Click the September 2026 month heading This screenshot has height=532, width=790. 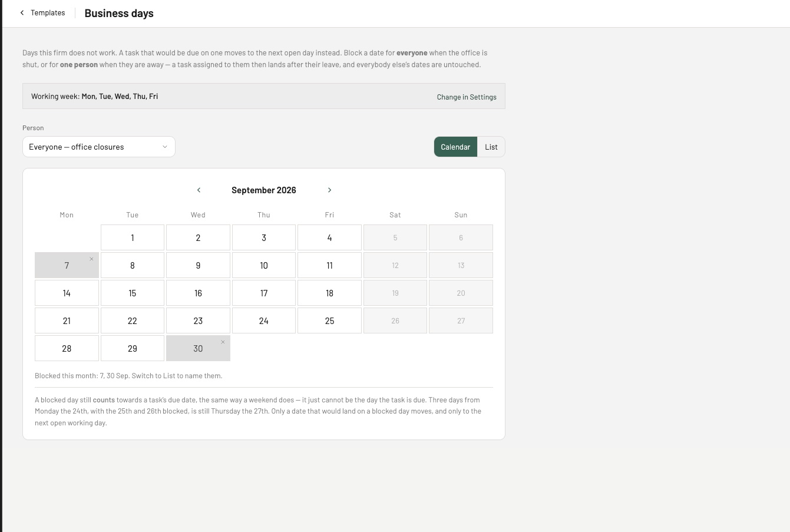pos(264,190)
